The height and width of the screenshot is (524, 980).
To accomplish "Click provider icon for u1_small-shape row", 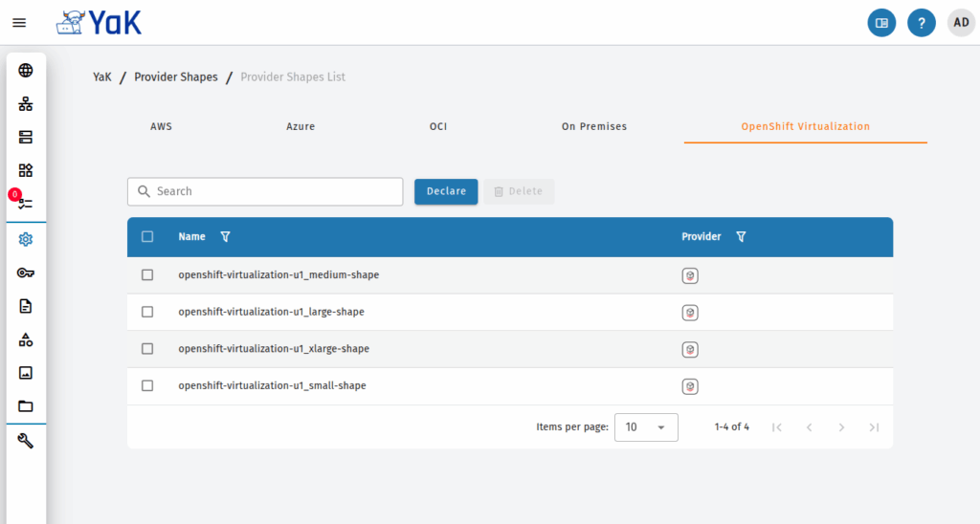I will 690,386.
